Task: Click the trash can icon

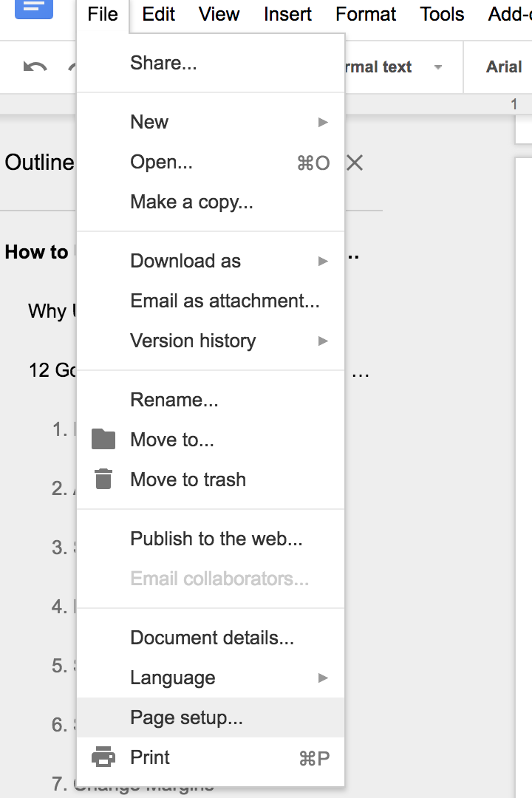Action: [x=103, y=480]
